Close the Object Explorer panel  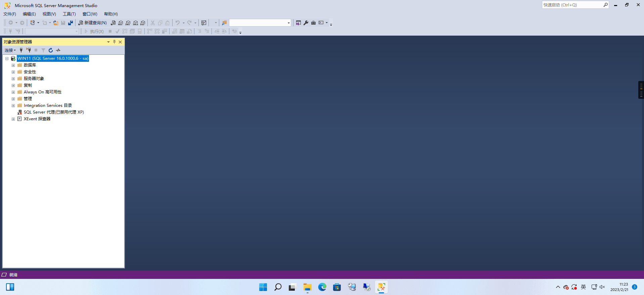click(x=120, y=42)
